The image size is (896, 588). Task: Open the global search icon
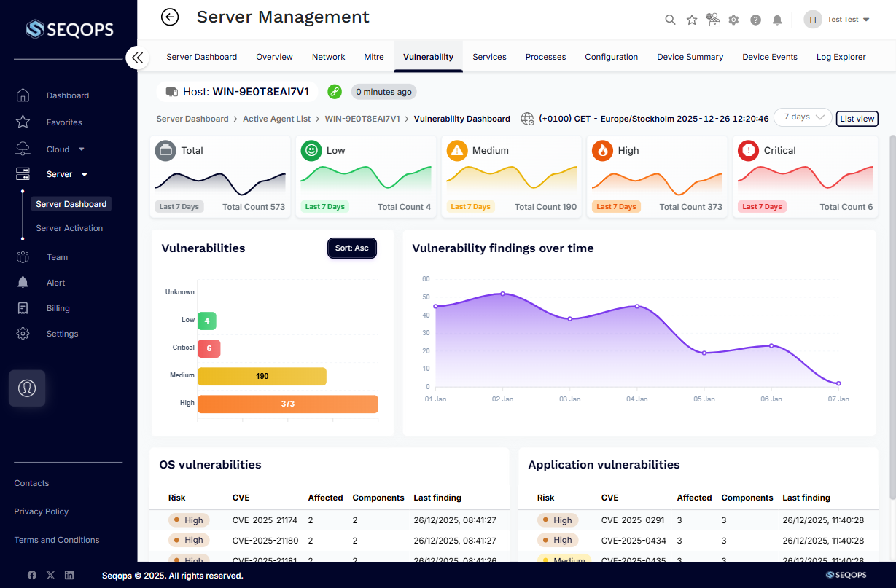670,20
